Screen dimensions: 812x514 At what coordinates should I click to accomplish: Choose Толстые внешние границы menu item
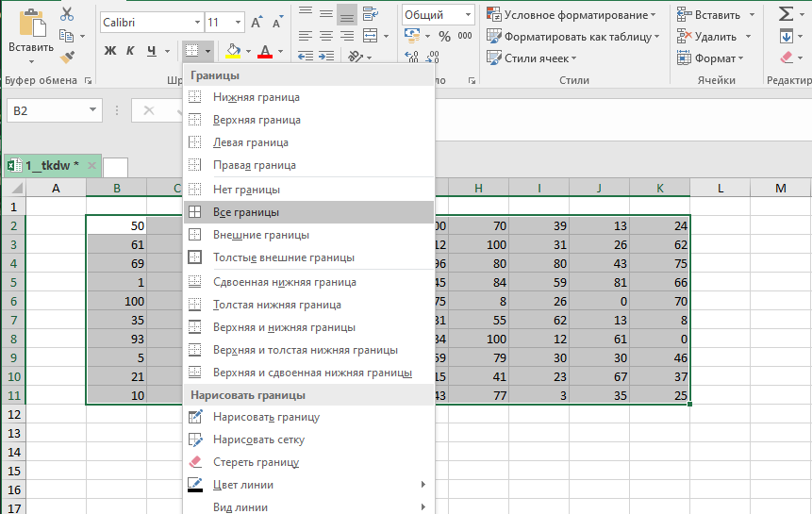point(283,257)
